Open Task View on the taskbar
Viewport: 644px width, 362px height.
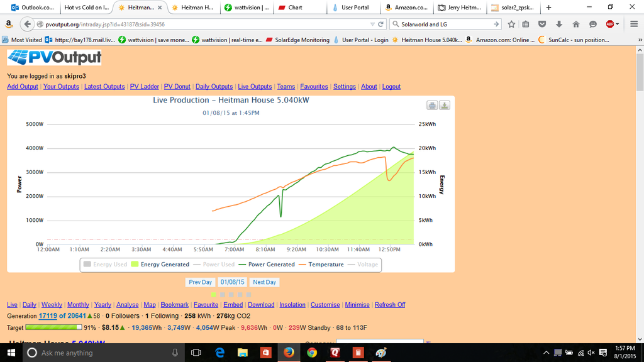pos(196,353)
